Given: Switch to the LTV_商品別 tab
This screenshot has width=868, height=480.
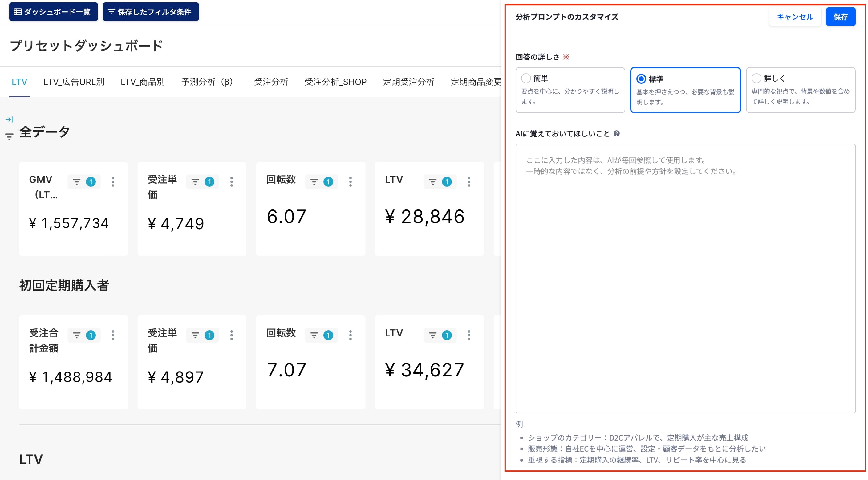Looking at the screenshot, I should tap(143, 82).
